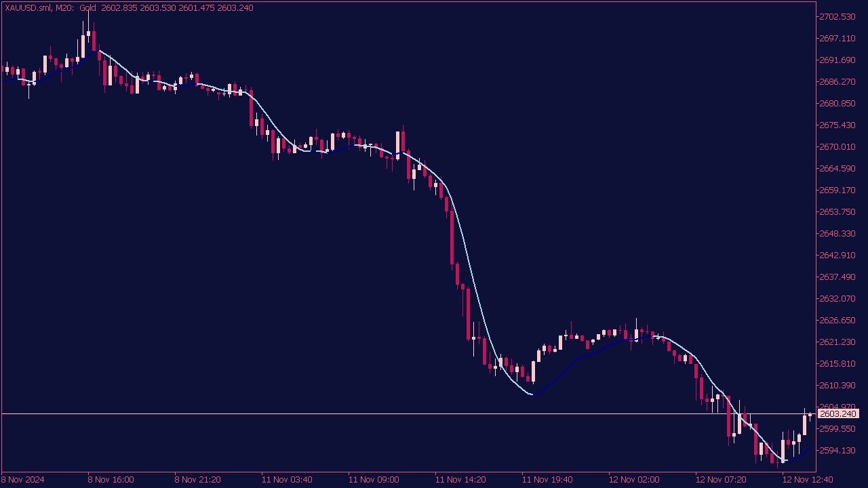Click the 8 Nov 16:00 time label
Screen dimensions: 868x488
(x=111, y=480)
